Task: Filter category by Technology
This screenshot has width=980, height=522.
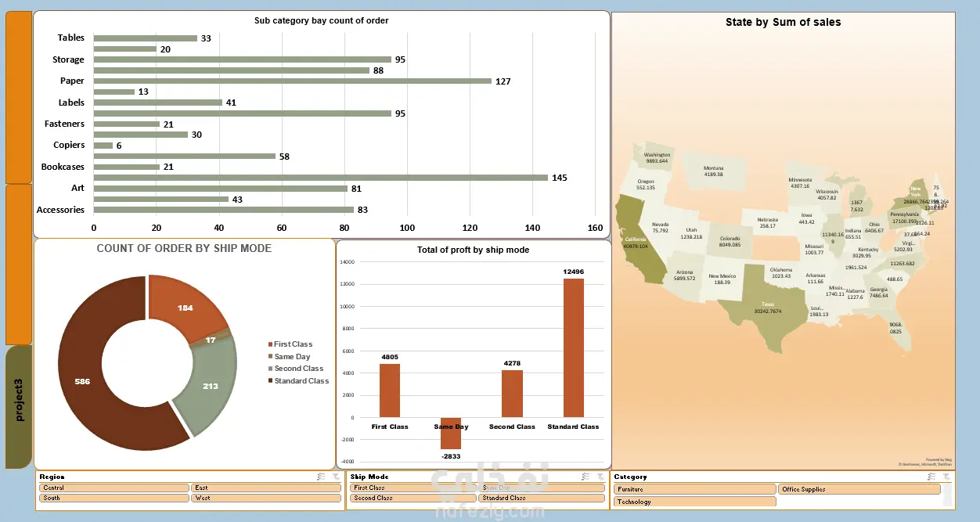Action: pyautogui.click(x=695, y=502)
